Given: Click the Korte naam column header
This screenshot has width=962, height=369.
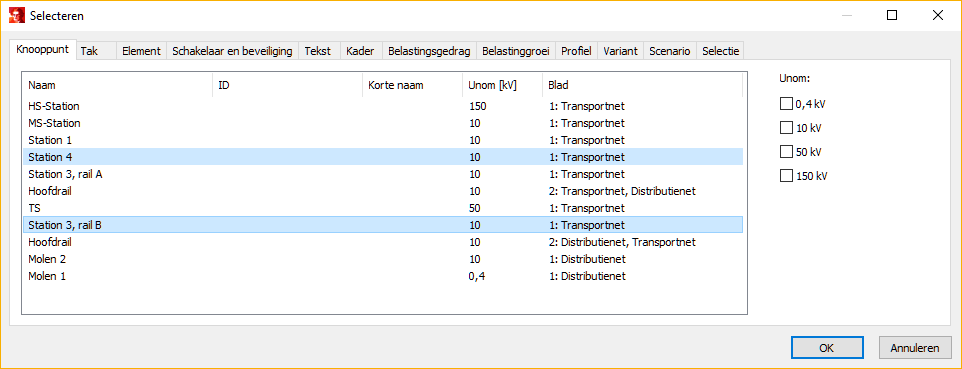Looking at the screenshot, I should pyautogui.click(x=412, y=85).
